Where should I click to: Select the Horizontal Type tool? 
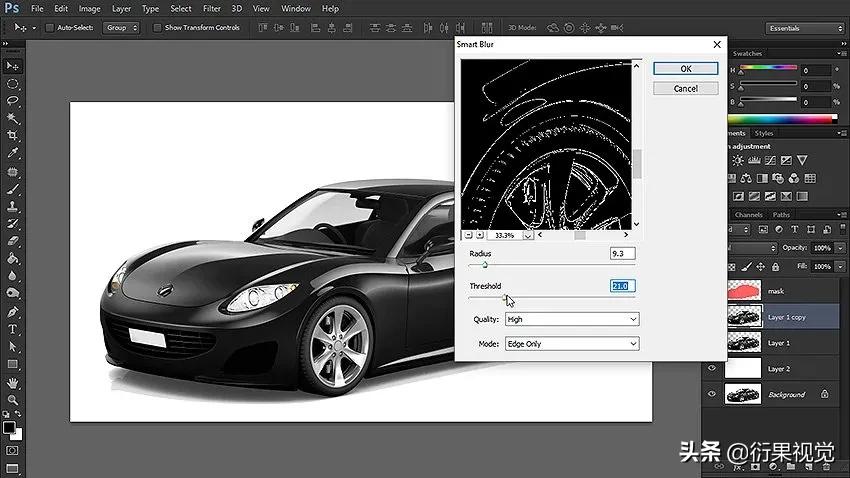[13, 329]
